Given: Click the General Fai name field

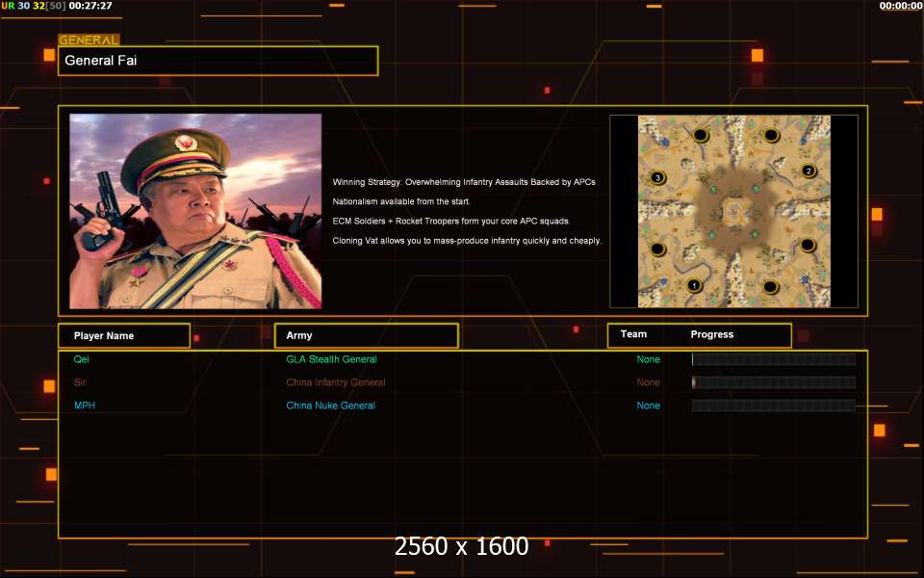Looking at the screenshot, I should 218,61.
